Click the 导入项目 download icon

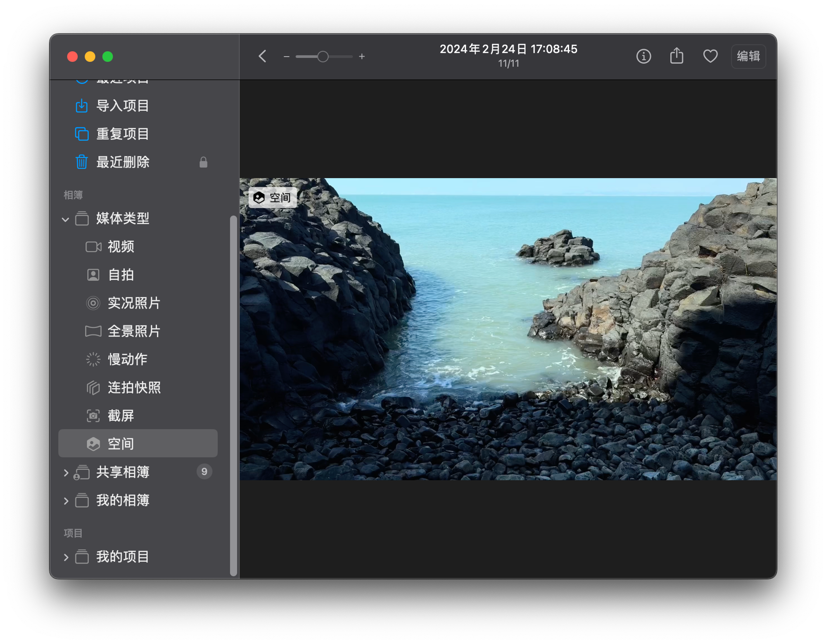[x=82, y=106]
